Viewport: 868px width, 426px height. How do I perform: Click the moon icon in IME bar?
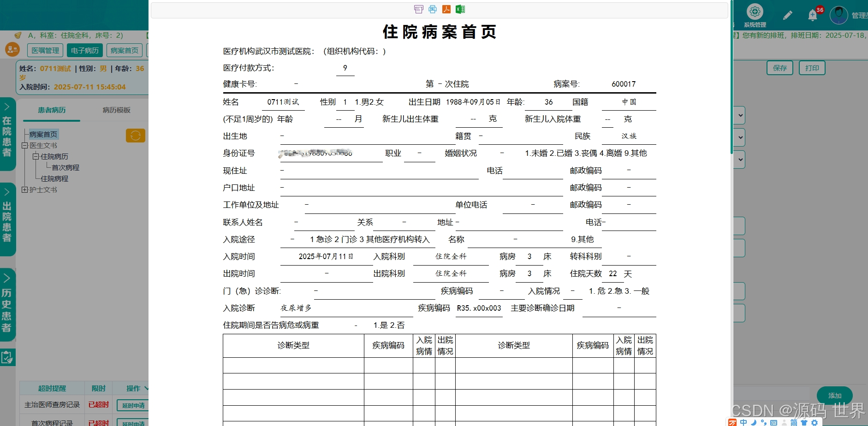(754, 422)
